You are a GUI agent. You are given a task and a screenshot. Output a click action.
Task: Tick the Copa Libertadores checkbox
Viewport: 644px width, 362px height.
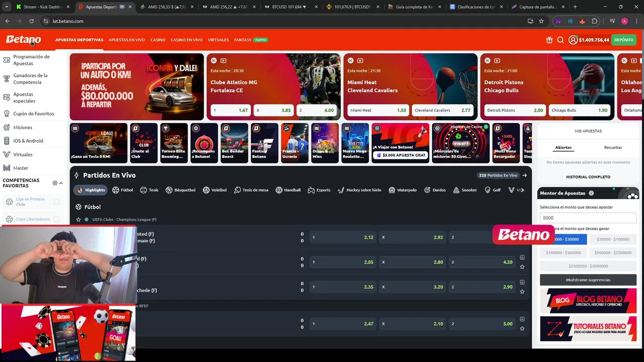(56, 219)
